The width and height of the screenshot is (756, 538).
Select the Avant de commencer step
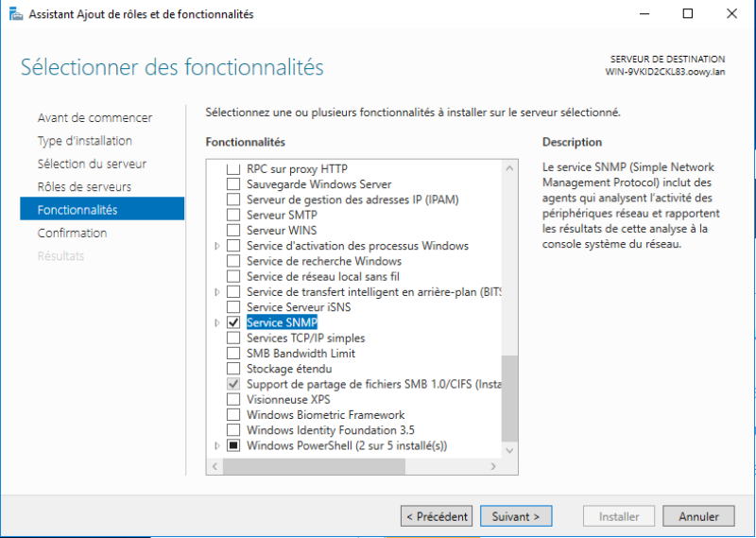point(94,118)
